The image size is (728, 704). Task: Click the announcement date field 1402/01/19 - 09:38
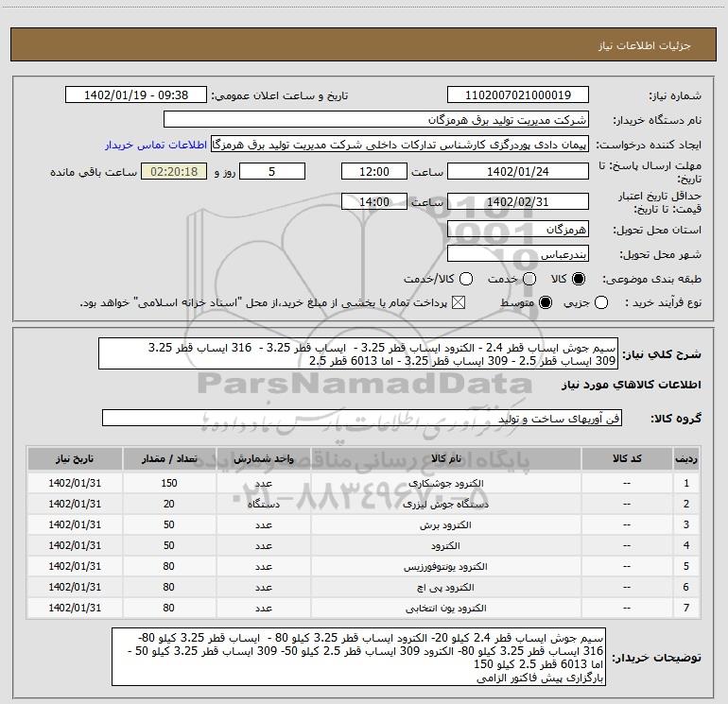tap(136, 95)
